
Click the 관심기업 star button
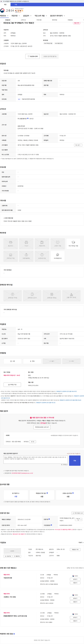tap(8, 556)
